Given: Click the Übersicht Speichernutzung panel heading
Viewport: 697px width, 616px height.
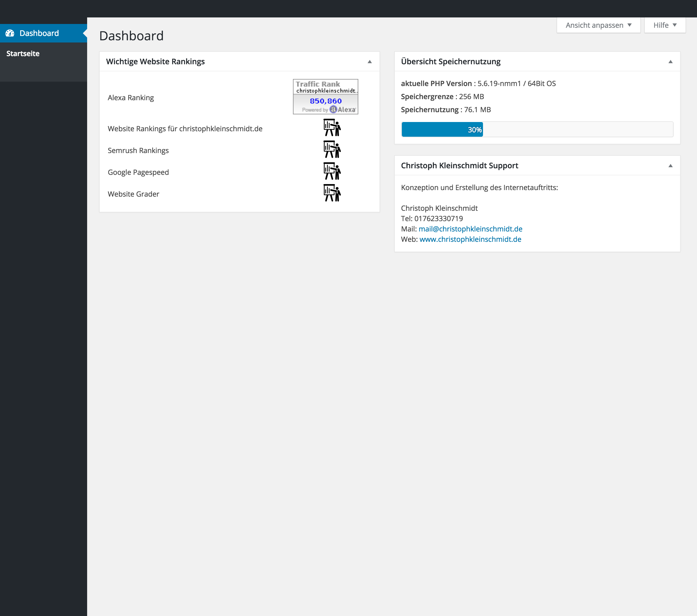Looking at the screenshot, I should [x=450, y=61].
